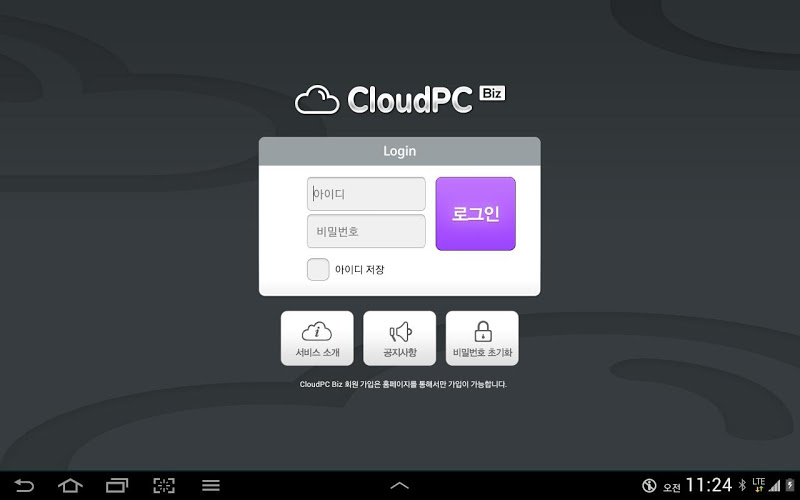
Task: Open the recent apps icon
Action: pos(117,485)
